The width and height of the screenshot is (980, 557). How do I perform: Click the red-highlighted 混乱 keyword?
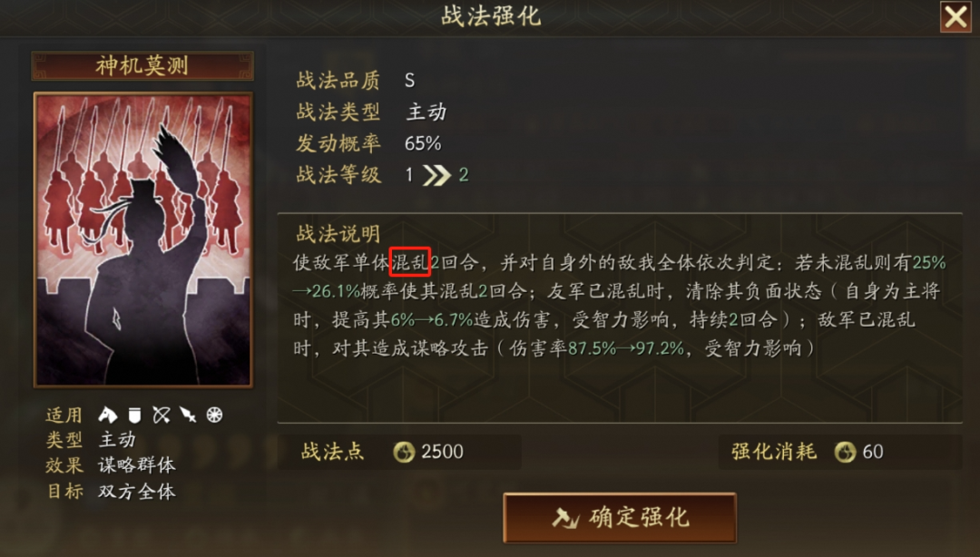(x=410, y=262)
